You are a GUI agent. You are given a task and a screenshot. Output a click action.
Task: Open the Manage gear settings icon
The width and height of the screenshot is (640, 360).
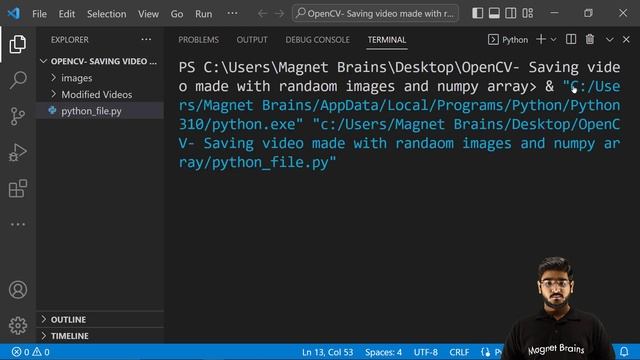18,326
